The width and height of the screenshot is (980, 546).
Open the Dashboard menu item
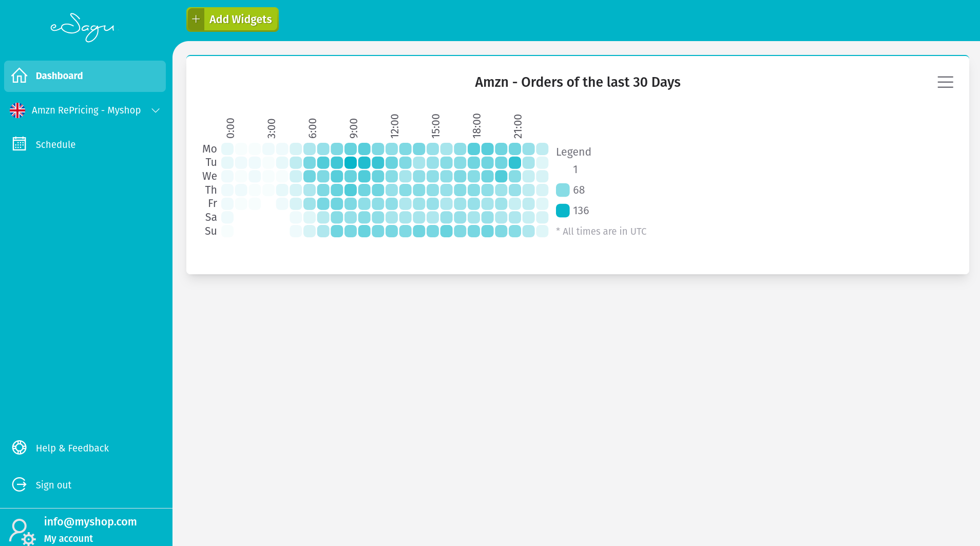coord(85,76)
